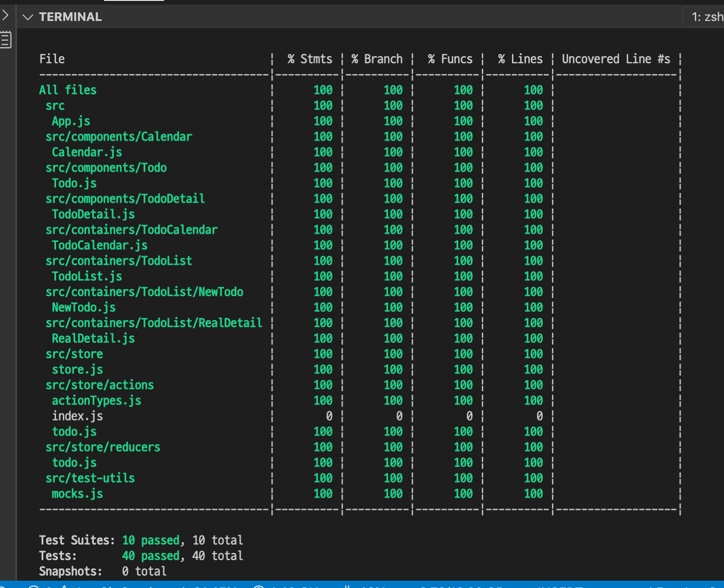Screen dimensions: 724x588
Task: Select the 'Calendar.js' file name
Action: (x=87, y=152)
